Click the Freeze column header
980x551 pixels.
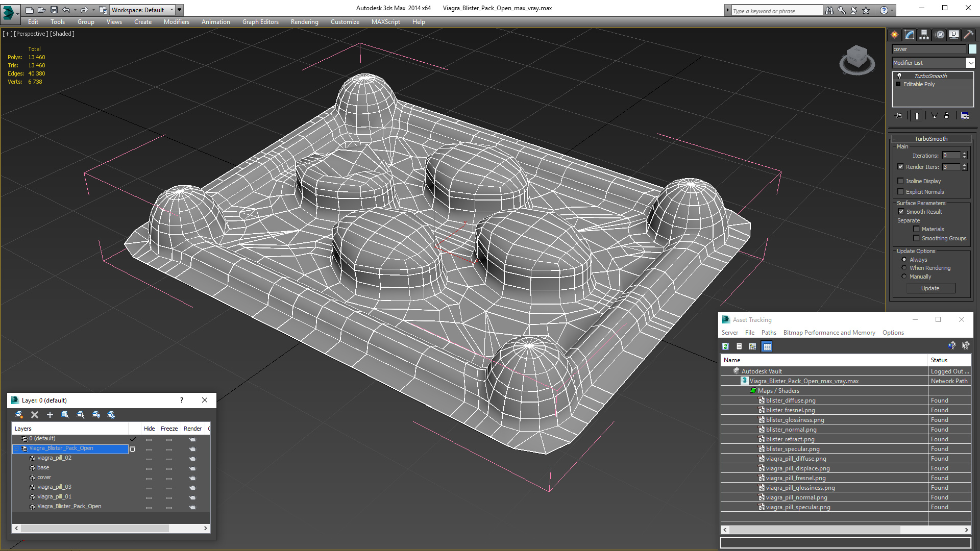tap(169, 429)
